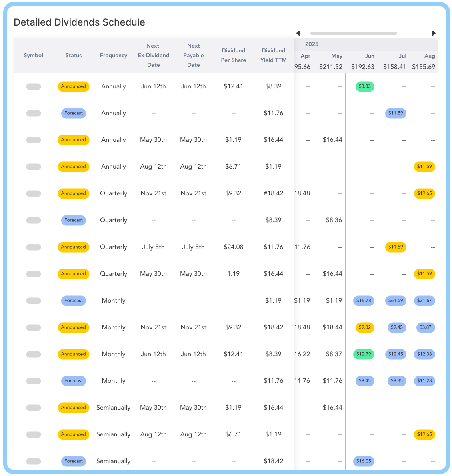Click the right scroll arrow above months

point(434,33)
